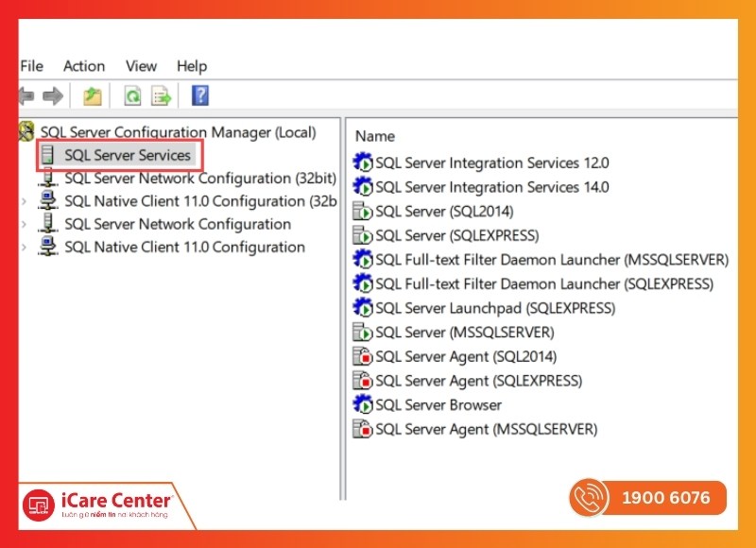Click stopped icon of SQL Server Agent (SQLEXPRESS)

363,380
